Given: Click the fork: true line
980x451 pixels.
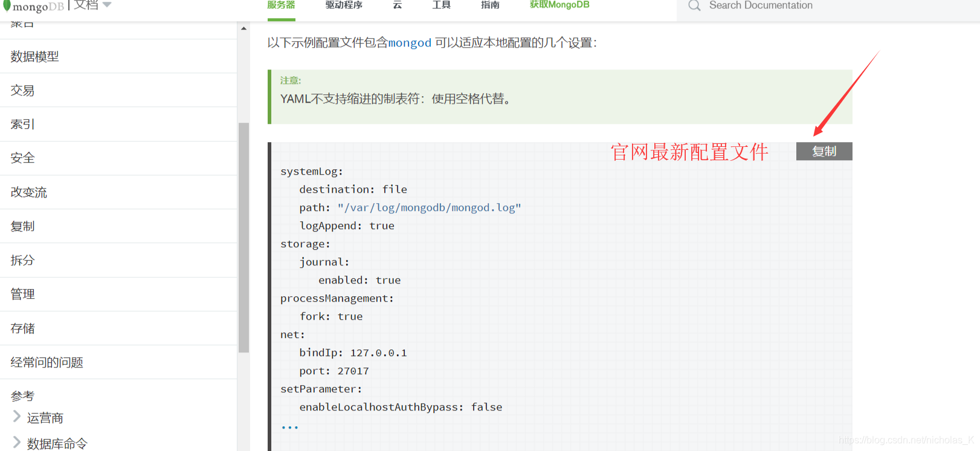Looking at the screenshot, I should click(x=331, y=316).
